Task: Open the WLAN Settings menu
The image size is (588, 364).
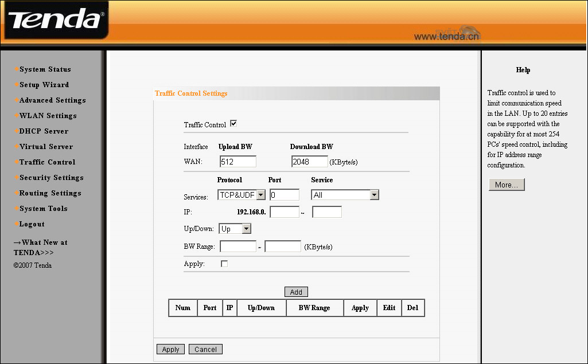Action: tap(48, 116)
